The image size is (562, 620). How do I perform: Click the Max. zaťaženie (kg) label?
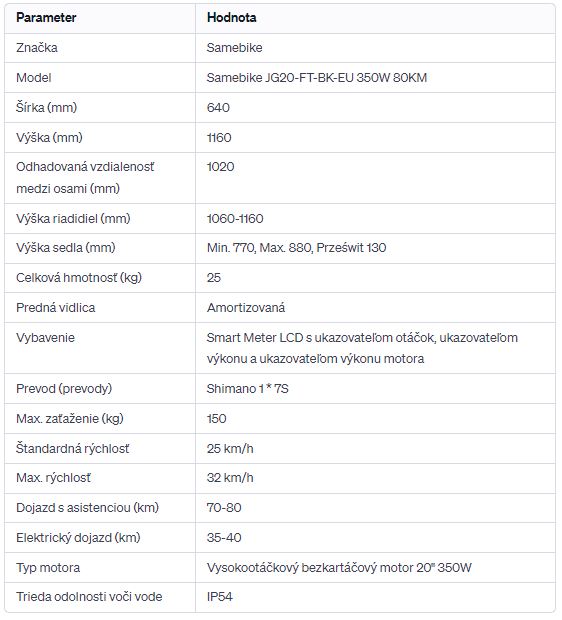click(70, 419)
